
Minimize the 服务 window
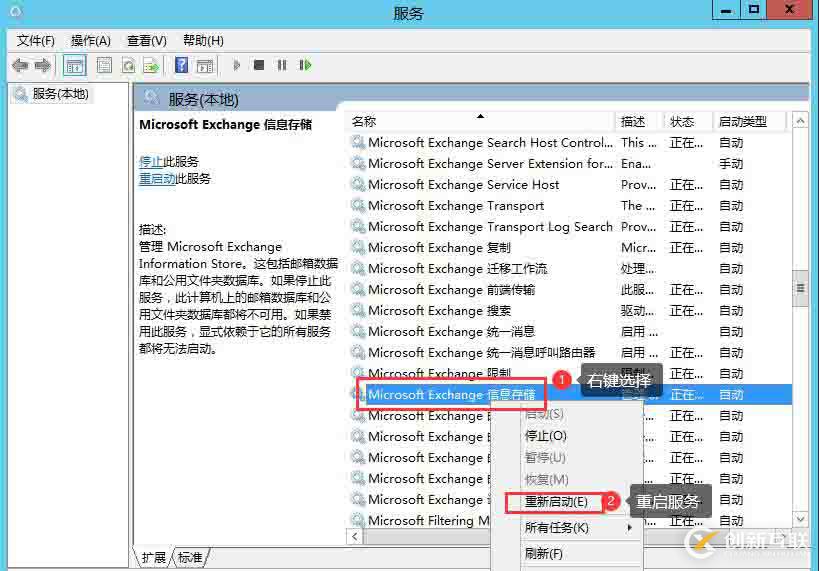pos(726,9)
